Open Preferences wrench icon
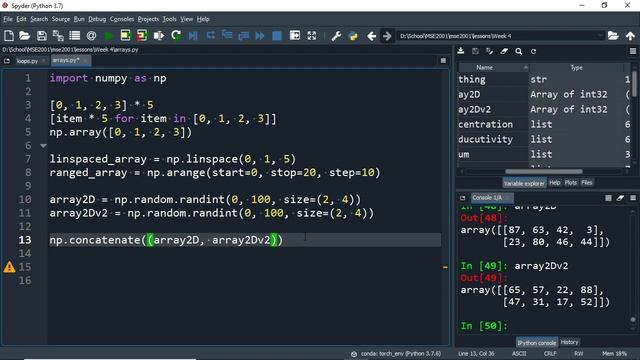This screenshot has width=640, height=360. click(x=336, y=36)
